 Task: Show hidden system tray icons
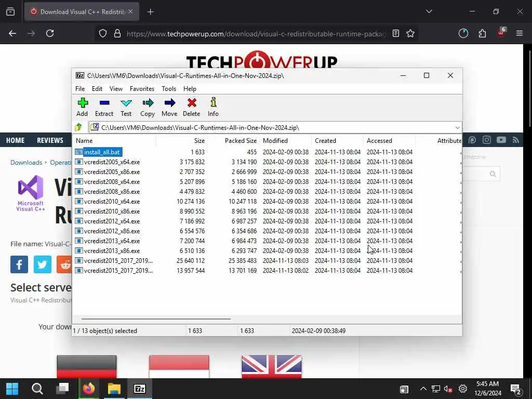[x=423, y=389]
